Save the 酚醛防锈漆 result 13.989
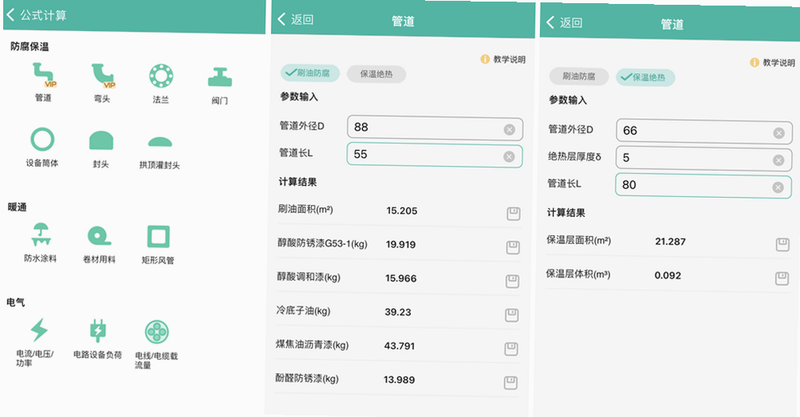 click(511, 382)
